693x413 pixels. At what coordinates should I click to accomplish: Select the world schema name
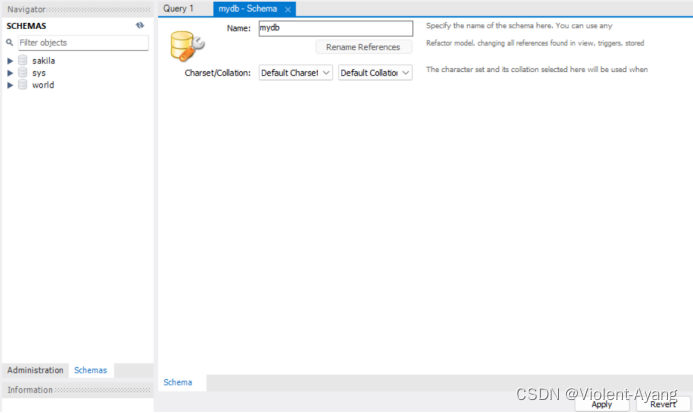coord(43,85)
